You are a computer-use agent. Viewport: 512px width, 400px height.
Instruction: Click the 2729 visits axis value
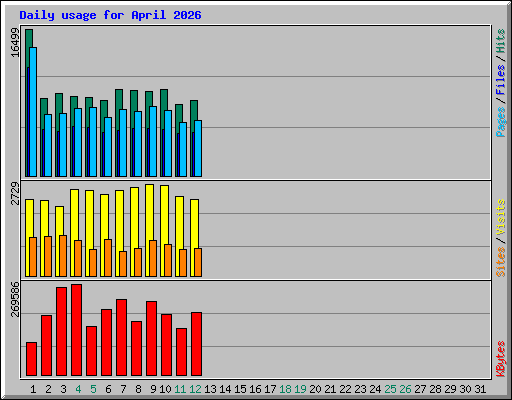coord(15,193)
